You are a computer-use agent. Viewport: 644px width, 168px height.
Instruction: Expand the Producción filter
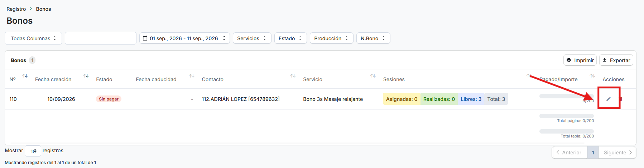coord(331,38)
